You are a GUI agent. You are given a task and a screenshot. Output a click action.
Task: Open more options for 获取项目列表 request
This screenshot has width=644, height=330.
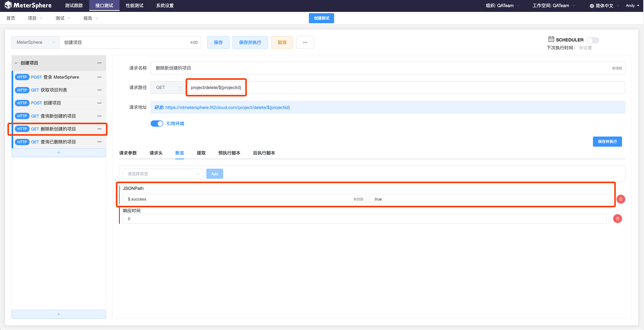(100, 90)
